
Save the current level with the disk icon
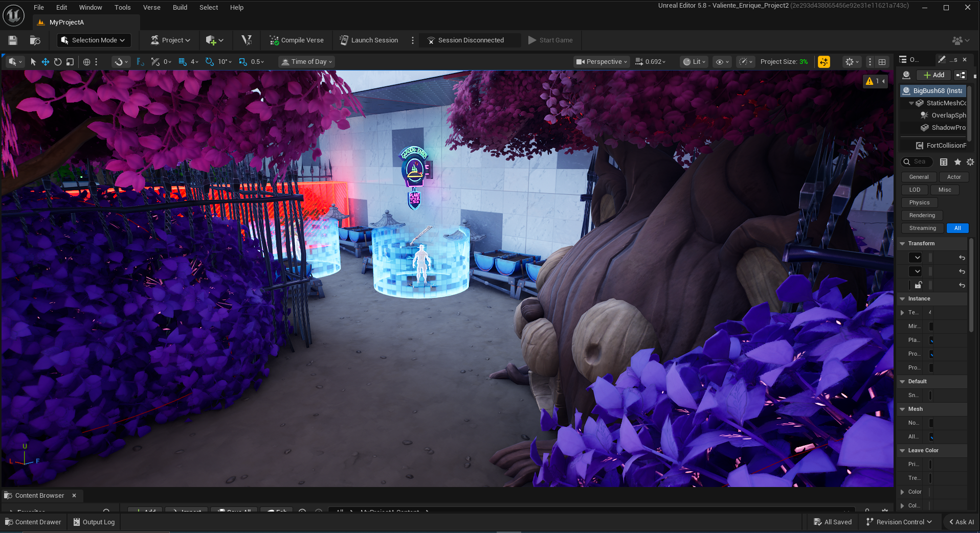tap(13, 40)
